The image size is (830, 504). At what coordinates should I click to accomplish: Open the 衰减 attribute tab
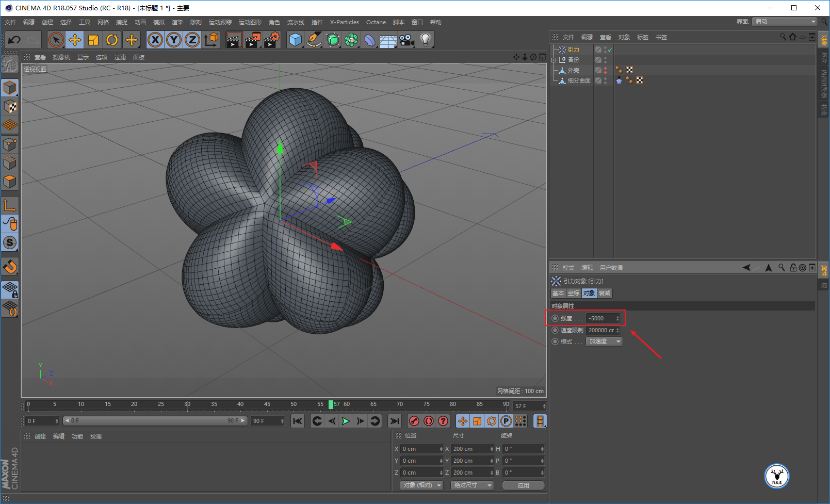605,293
